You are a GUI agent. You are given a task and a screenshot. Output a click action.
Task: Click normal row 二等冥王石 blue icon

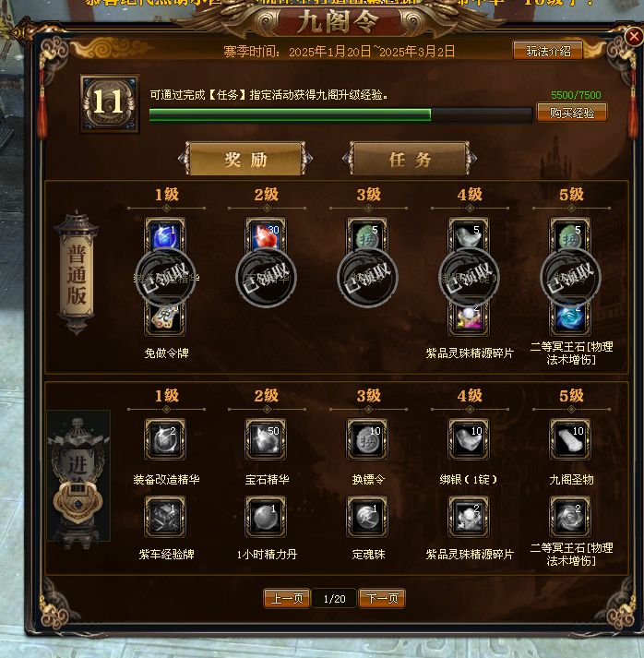(x=570, y=319)
